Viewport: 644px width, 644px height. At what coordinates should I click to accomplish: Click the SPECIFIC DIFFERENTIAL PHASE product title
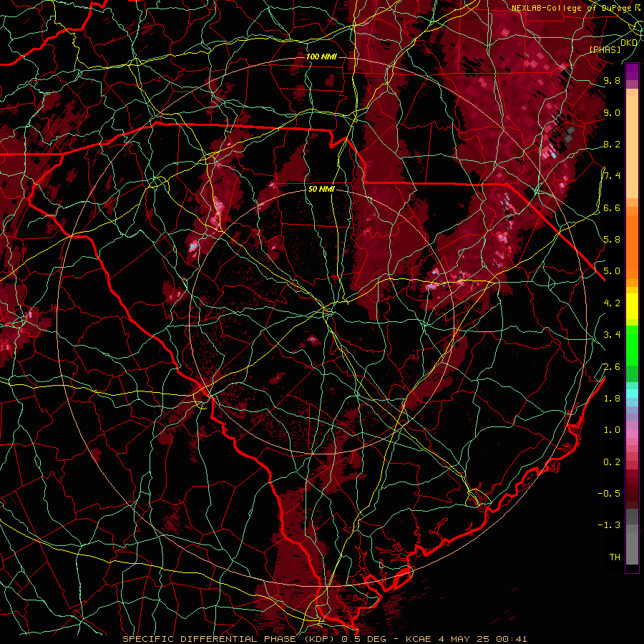pos(209,639)
